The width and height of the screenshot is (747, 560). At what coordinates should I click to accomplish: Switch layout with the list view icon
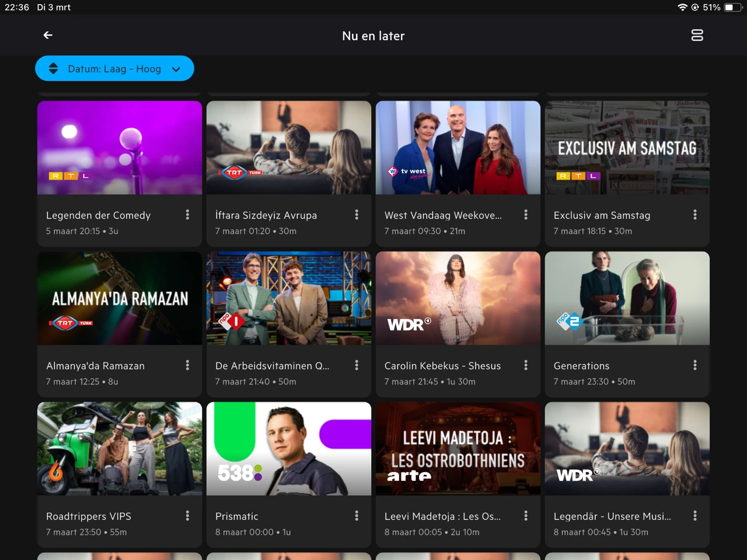pyautogui.click(x=697, y=36)
